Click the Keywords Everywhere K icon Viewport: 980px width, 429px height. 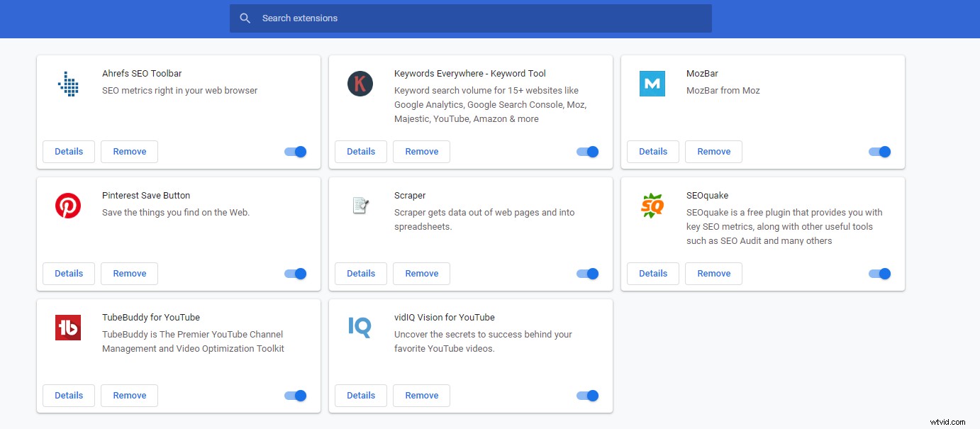360,84
